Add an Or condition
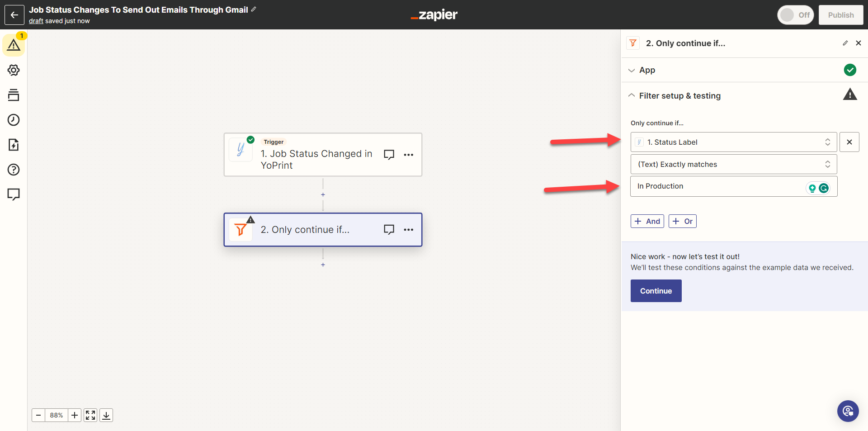The height and width of the screenshot is (431, 868). pyautogui.click(x=683, y=221)
